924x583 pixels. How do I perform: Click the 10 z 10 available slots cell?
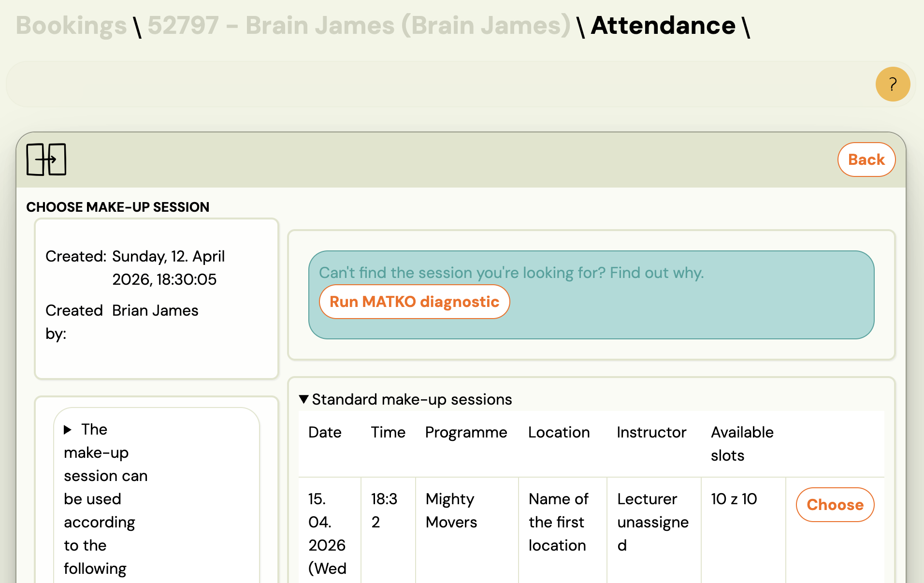coord(734,499)
